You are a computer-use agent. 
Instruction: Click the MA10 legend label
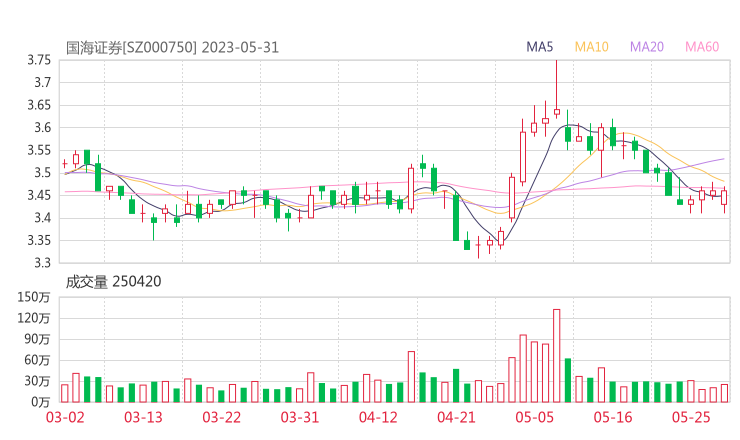click(x=591, y=47)
